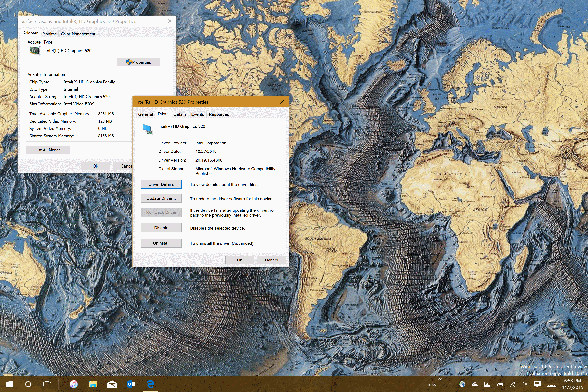
Task: Click the Cortana search circle icon
Action: click(x=28, y=384)
